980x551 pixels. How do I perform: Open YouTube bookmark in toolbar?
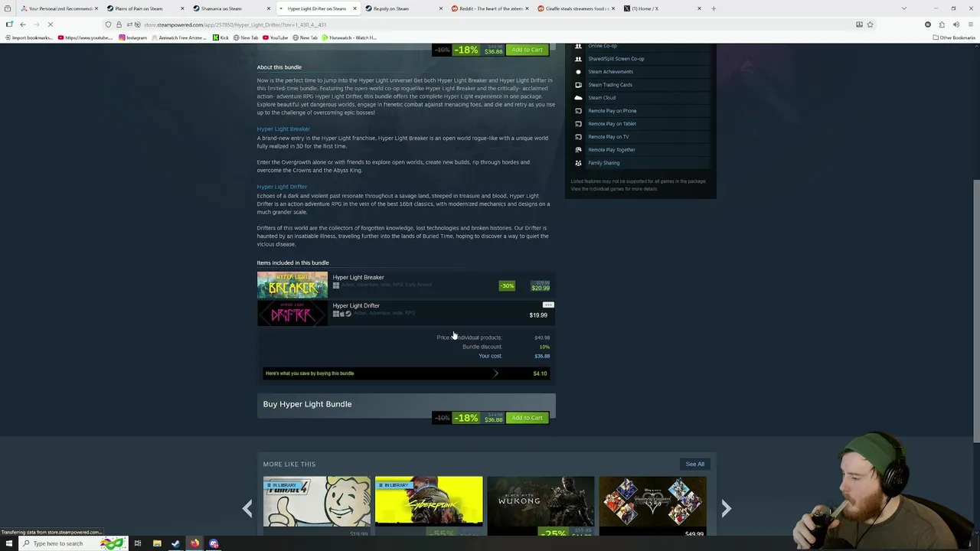(x=276, y=37)
